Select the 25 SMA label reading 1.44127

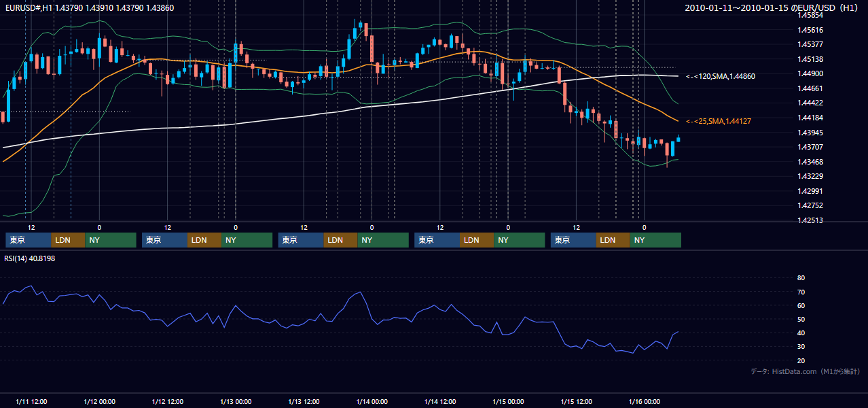(x=719, y=121)
